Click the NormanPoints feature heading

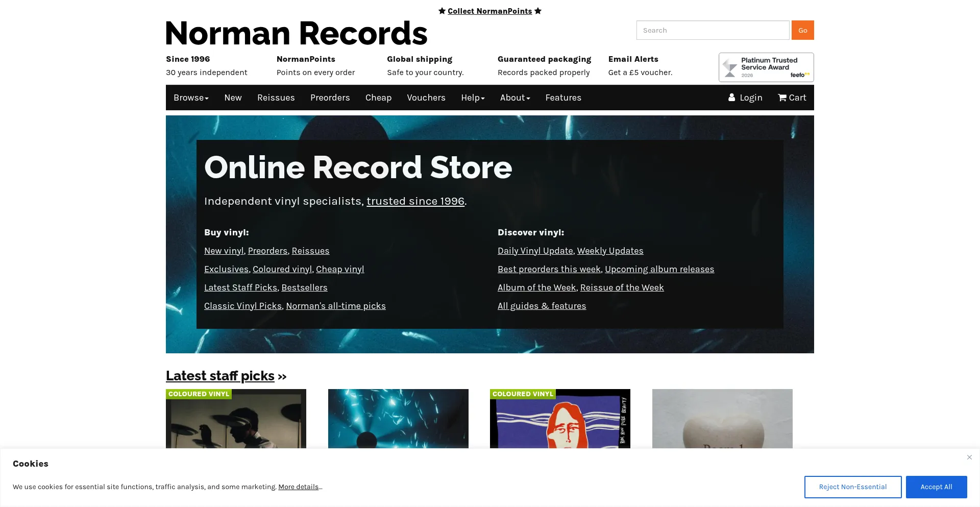pos(306,59)
